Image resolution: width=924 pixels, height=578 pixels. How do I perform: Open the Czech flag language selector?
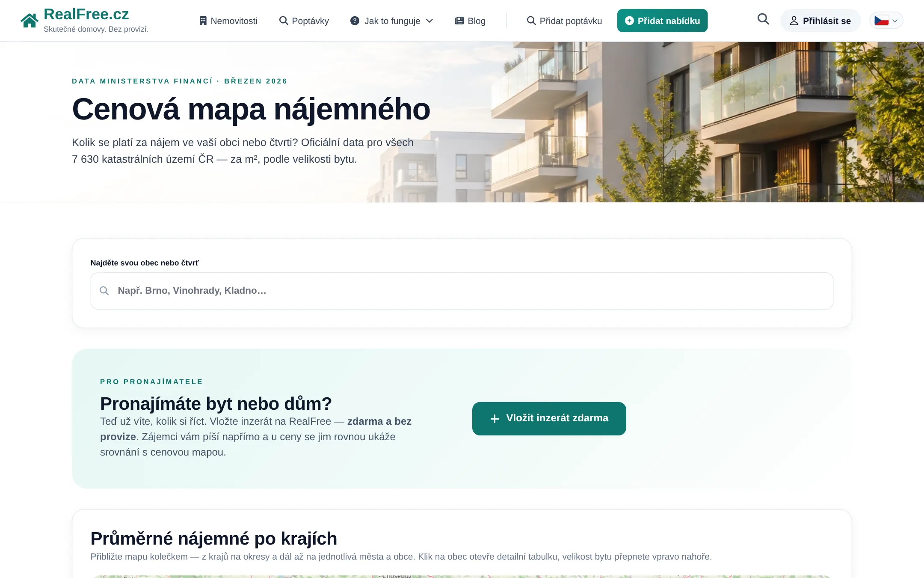[886, 21]
